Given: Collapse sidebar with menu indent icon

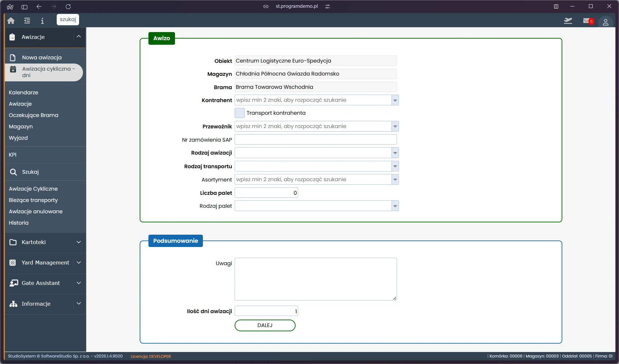Looking at the screenshot, I should pyautogui.click(x=27, y=21).
